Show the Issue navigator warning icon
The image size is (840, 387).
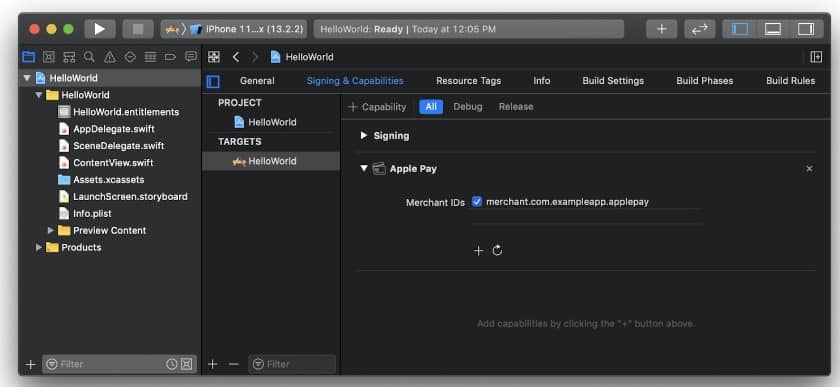tap(110, 57)
